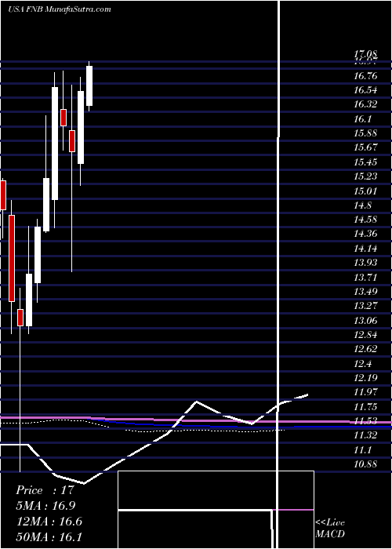Click the 13.49 price axis label
This screenshot has height=549, width=392.
pyautogui.click(x=365, y=292)
